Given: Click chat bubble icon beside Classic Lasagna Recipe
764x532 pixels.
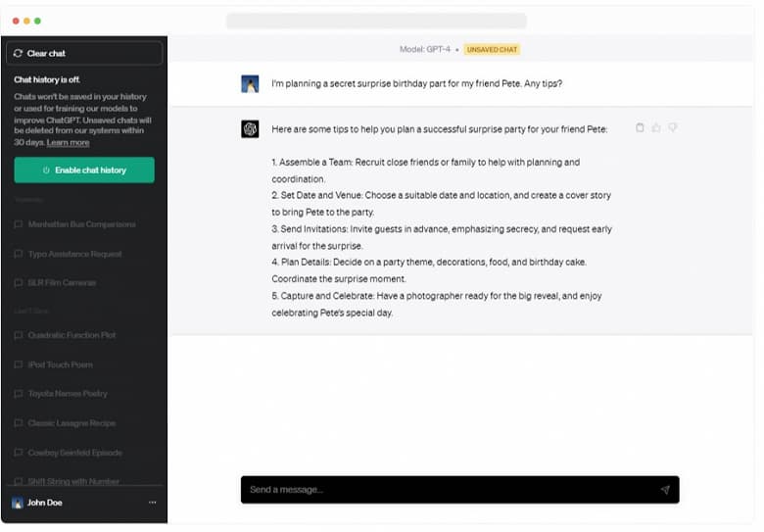Looking at the screenshot, I should pos(19,423).
